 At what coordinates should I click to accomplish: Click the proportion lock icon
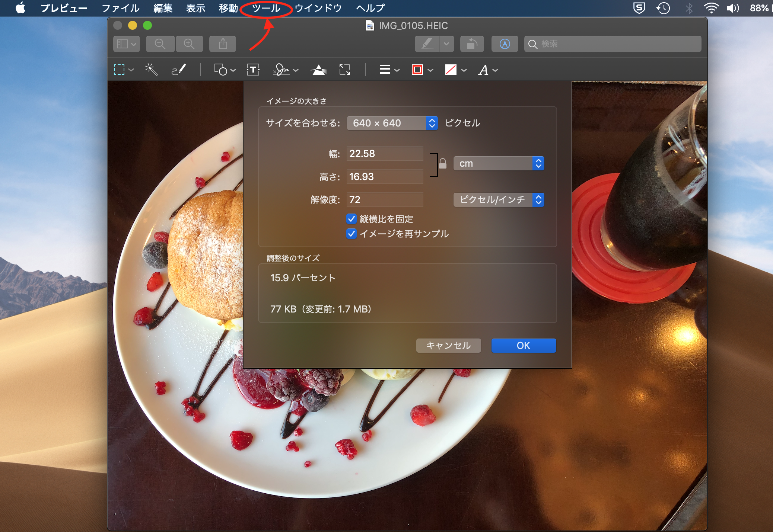tap(443, 164)
